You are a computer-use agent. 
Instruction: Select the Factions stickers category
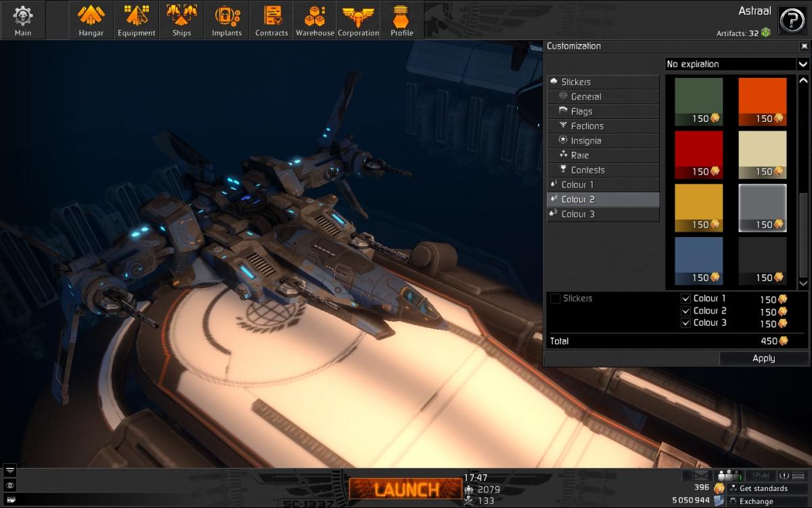coord(603,126)
